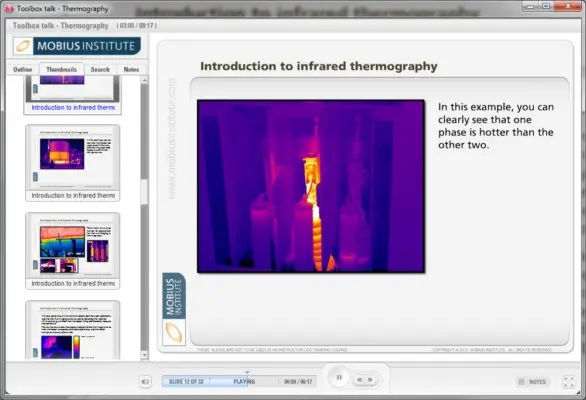
Task: Mute the presentation volume speaker icon
Action: point(145,381)
